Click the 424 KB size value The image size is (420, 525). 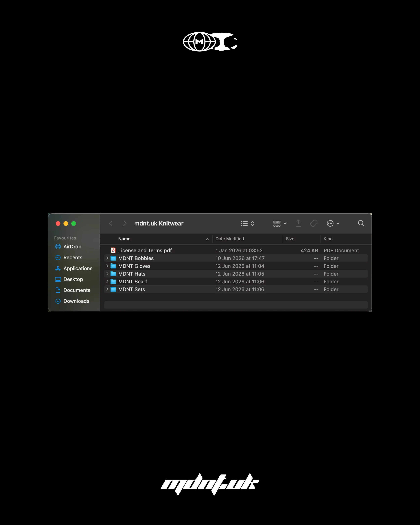pyautogui.click(x=309, y=250)
